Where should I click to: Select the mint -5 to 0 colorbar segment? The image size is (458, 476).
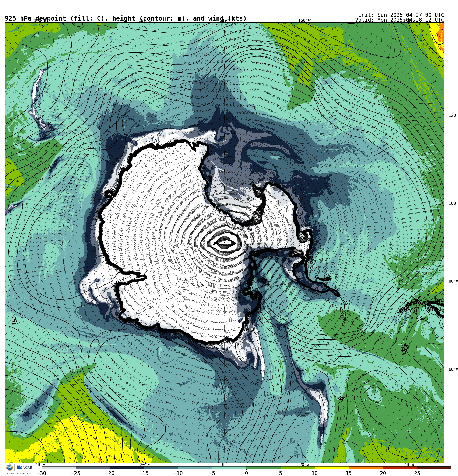pos(229,468)
